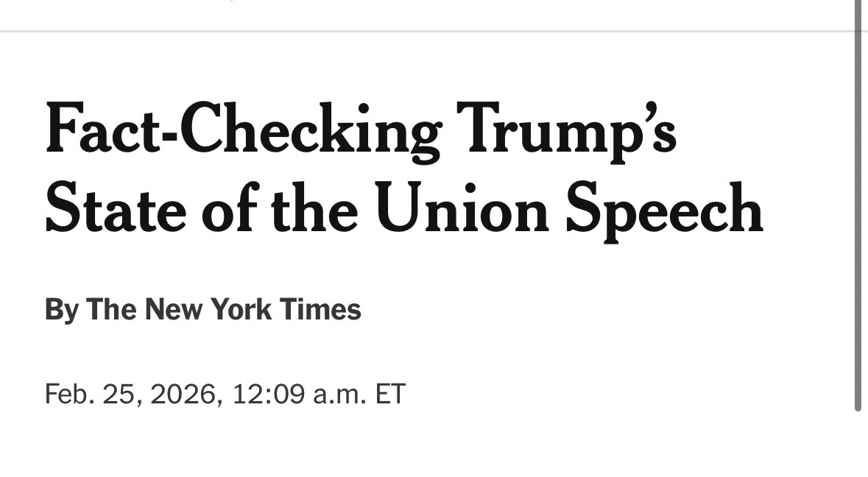Click the vertical scrollbar thumb
The image size is (868, 477).
point(857,206)
